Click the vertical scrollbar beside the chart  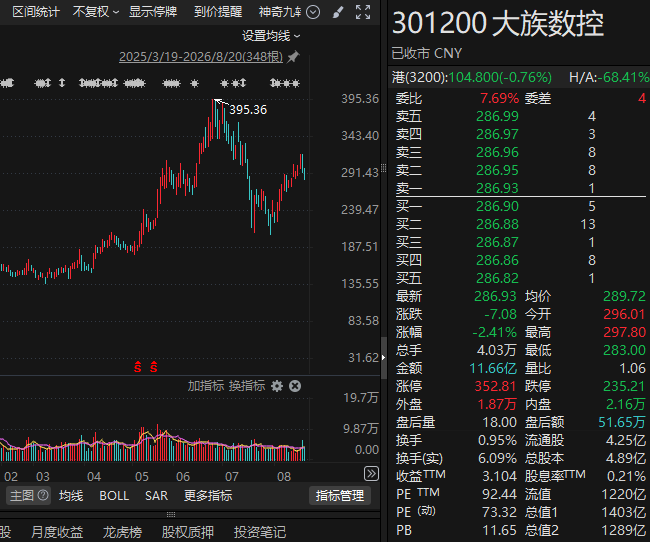384,358
